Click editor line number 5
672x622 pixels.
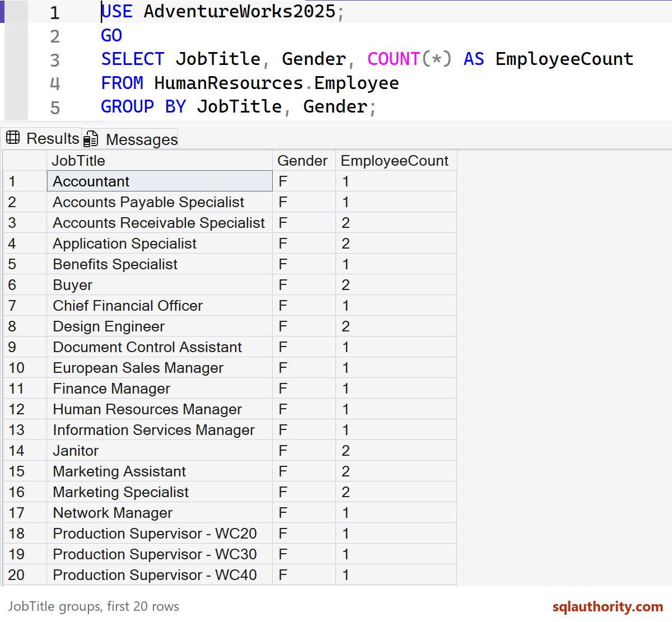(54, 107)
